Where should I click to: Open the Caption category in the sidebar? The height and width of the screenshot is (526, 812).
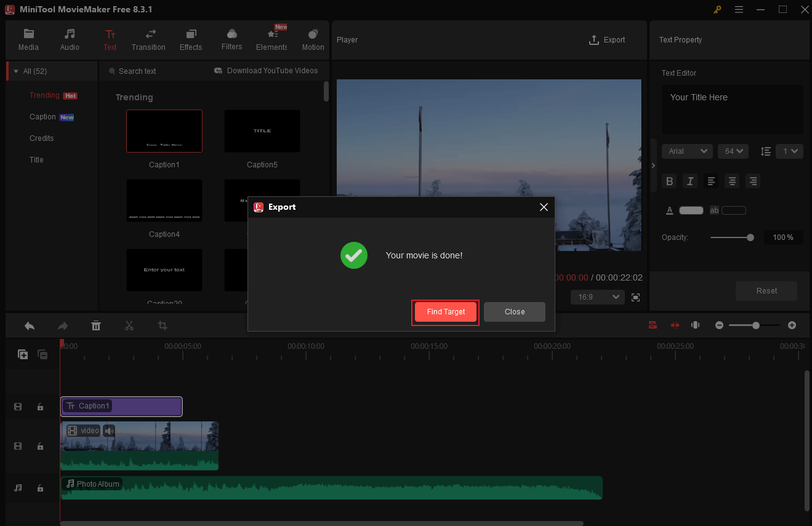coord(42,116)
